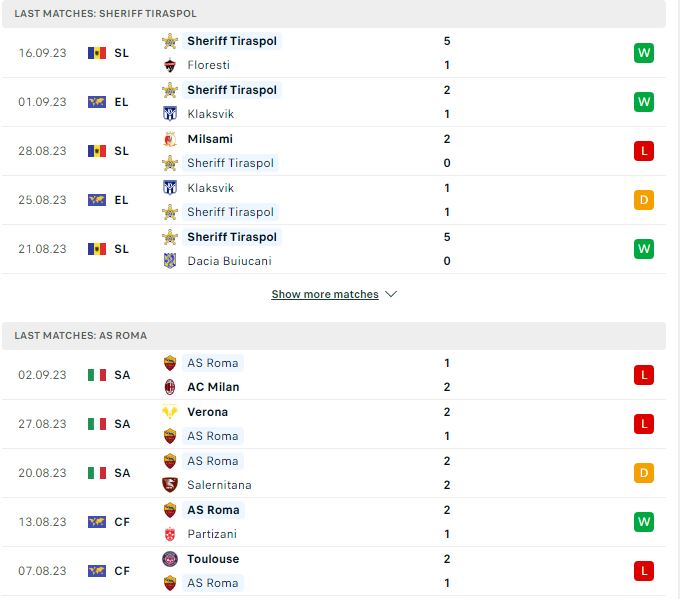Viewport: 680px width, 599px height.
Task: Click the Floresti team crest icon
Action: click(x=170, y=65)
